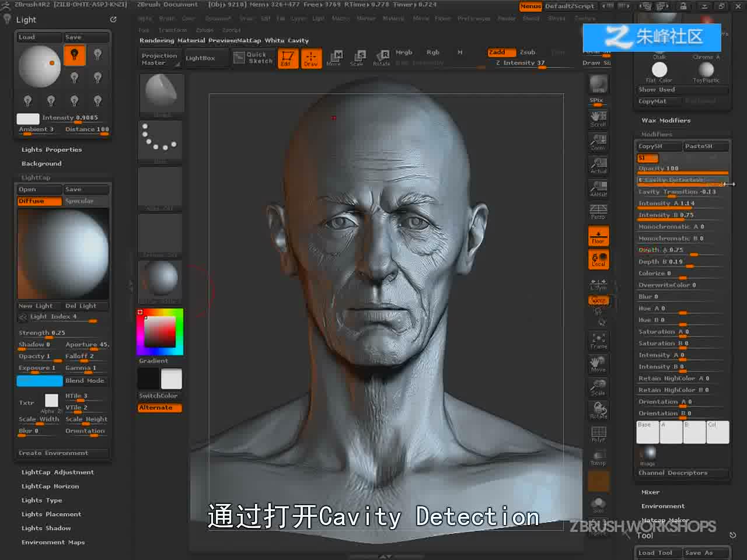Image resolution: width=747 pixels, height=560 pixels.
Task: Click the right shelf Scale view icon
Action: tap(598, 387)
